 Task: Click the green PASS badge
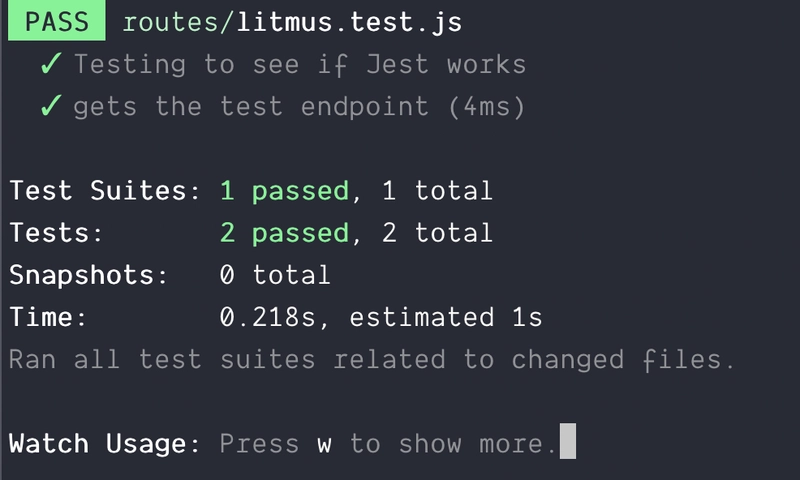pyautogui.click(x=57, y=21)
